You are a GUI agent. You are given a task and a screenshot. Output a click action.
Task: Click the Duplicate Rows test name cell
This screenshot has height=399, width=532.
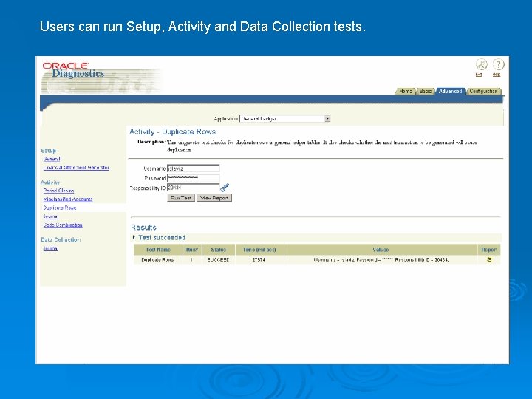pyautogui.click(x=157, y=260)
